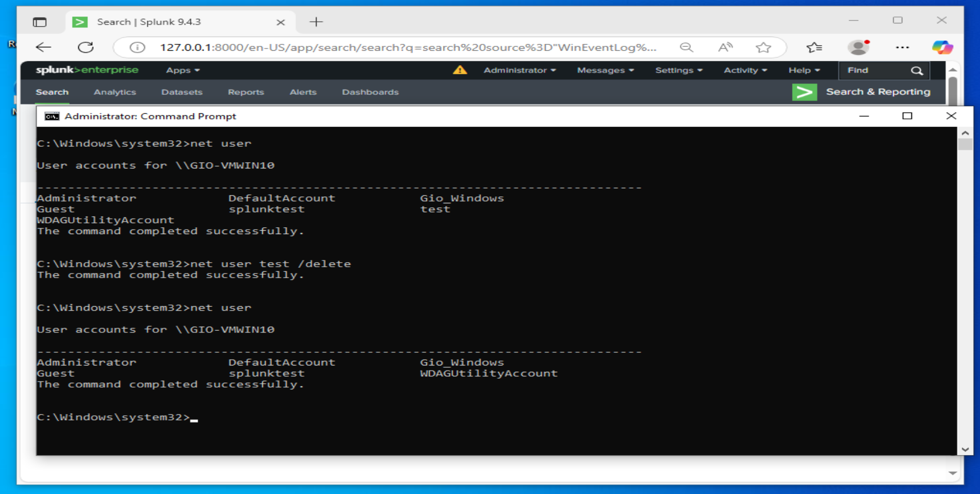The height and width of the screenshot is (494, 980).
Task: Open the Messages dropdown
Action: (605, 70)
